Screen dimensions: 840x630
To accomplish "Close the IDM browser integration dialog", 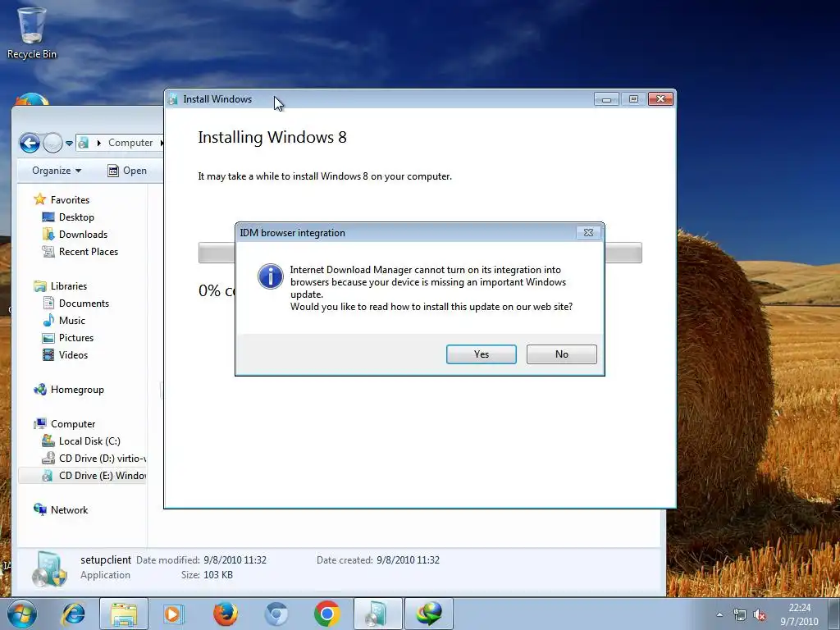I will pyautogui.click(x=588, y=232).
